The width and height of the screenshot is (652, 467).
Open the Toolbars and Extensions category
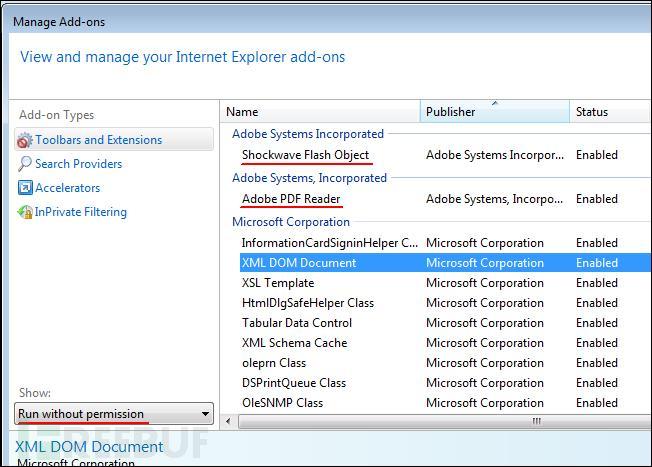114,140
